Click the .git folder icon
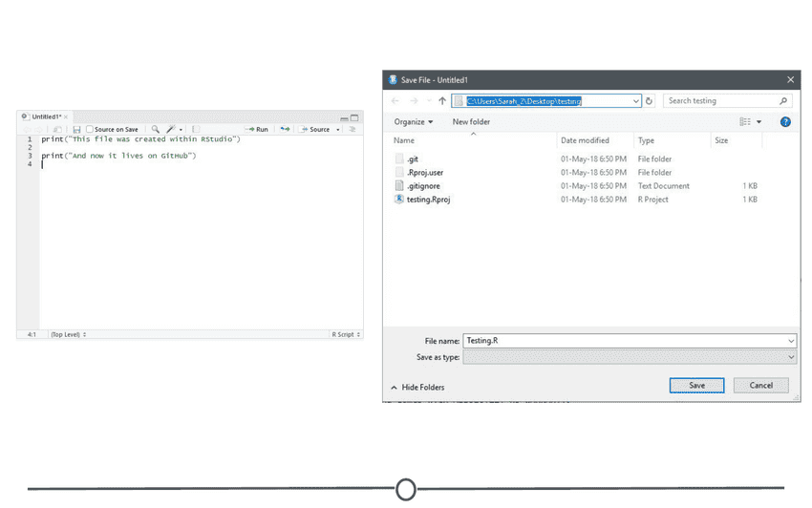The image size is (812, 508). [398, 159]
